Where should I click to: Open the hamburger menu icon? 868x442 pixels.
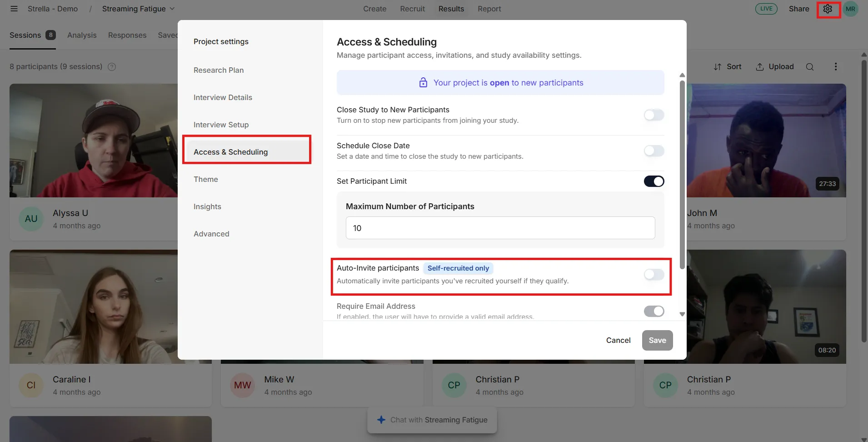pos(14,9)
